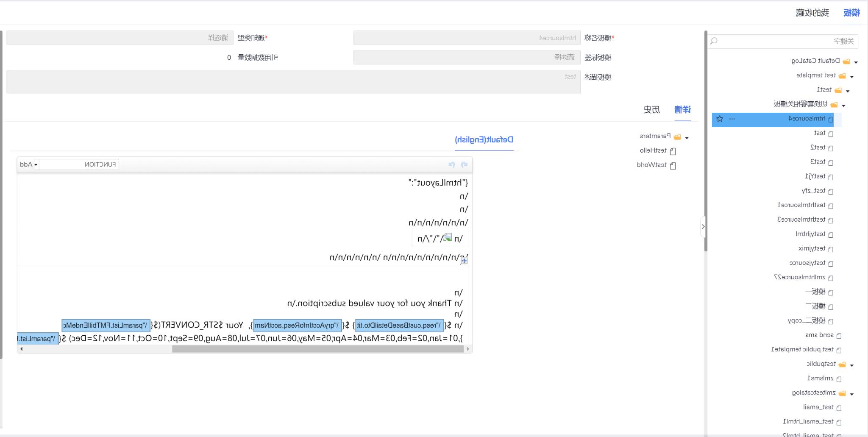Click the zmltestcatalog folder icon
Image resolution: width=868 pixels, height=437 pixels.
tap(842, 393)
